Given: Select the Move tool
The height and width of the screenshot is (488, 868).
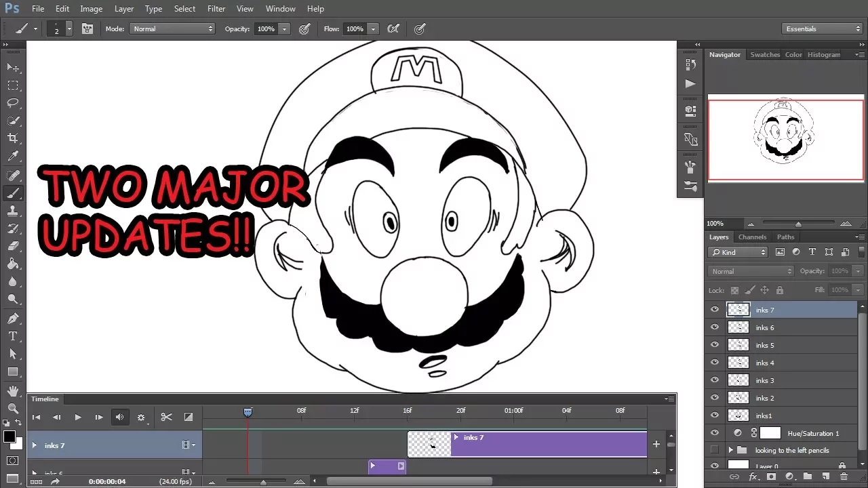Looking at the screenshot, I should point(13,68).
